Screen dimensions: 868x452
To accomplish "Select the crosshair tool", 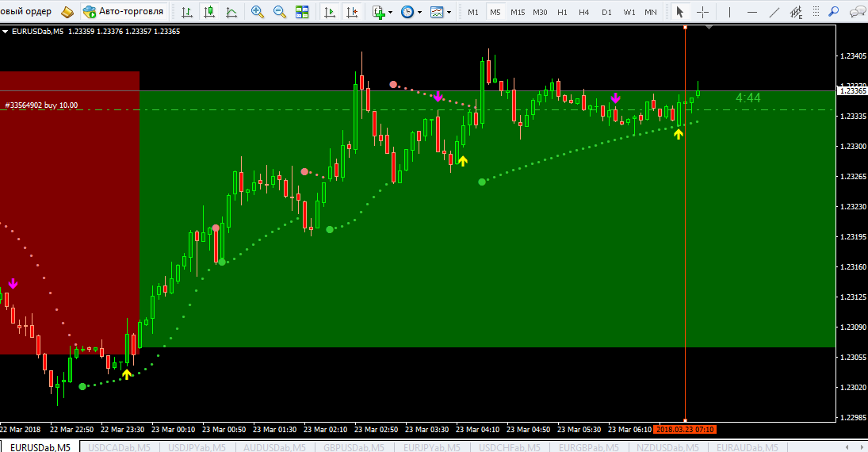I will coord(702,12).
